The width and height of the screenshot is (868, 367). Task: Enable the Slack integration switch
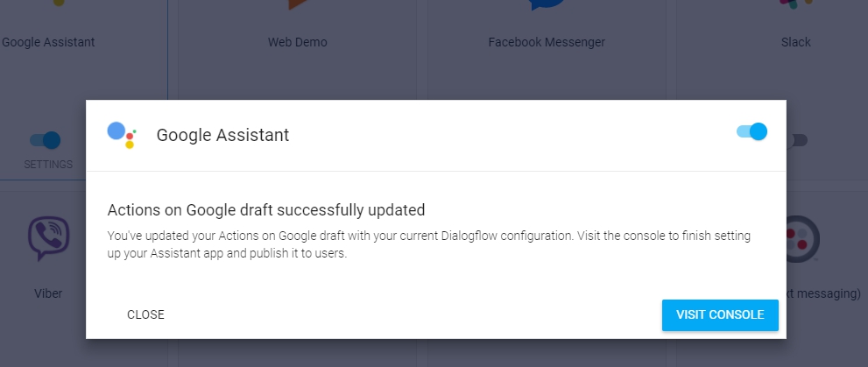[x=797, y=140]
